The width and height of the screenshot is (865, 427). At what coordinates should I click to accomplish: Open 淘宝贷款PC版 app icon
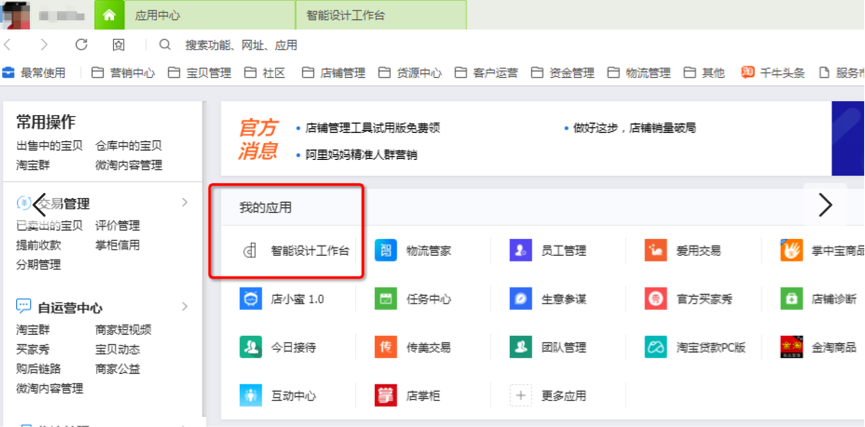pos(656,347)
